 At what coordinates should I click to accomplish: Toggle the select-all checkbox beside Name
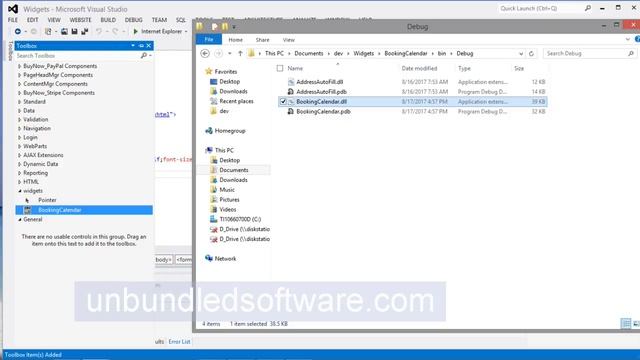tap(280, 68)
